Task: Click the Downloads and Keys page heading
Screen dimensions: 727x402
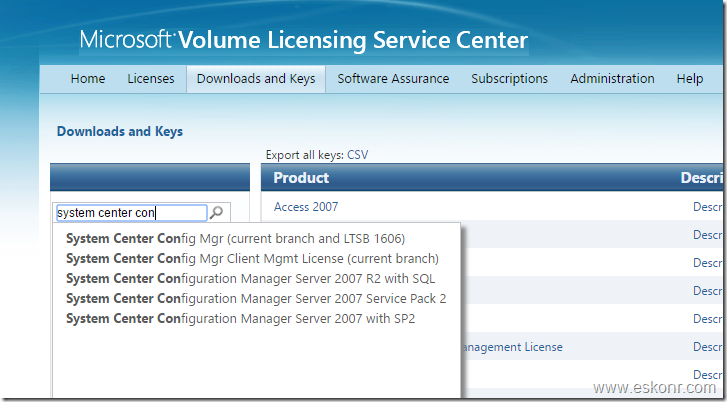Action: [120, 131]
